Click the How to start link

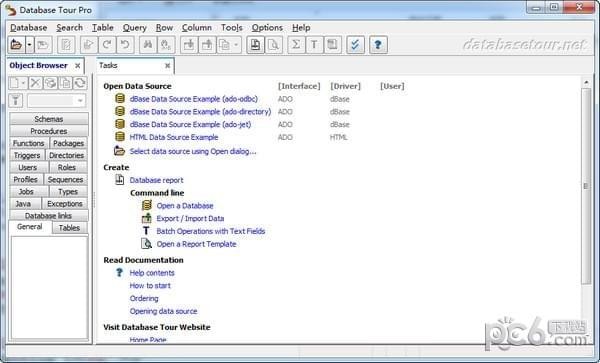[150, 286]
